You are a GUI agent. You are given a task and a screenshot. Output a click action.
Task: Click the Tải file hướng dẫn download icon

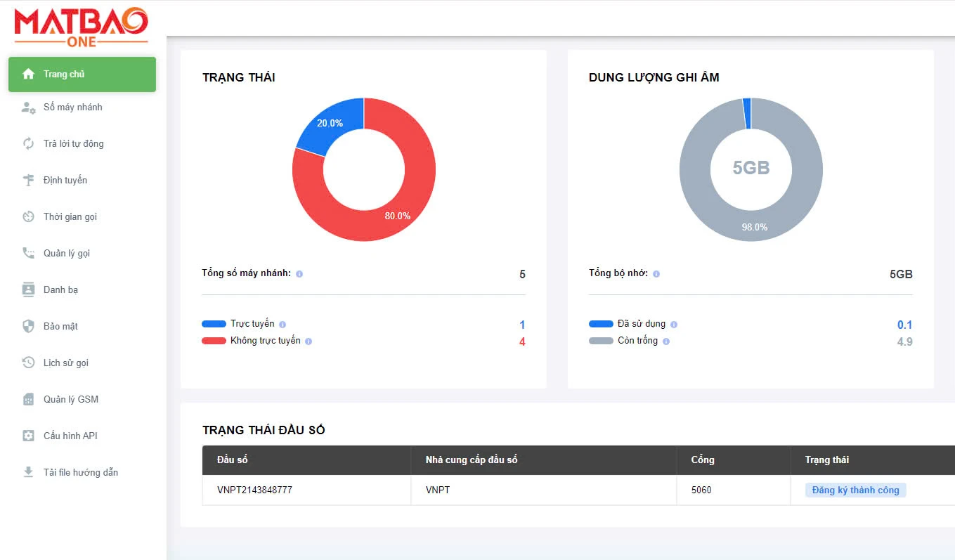28,472
